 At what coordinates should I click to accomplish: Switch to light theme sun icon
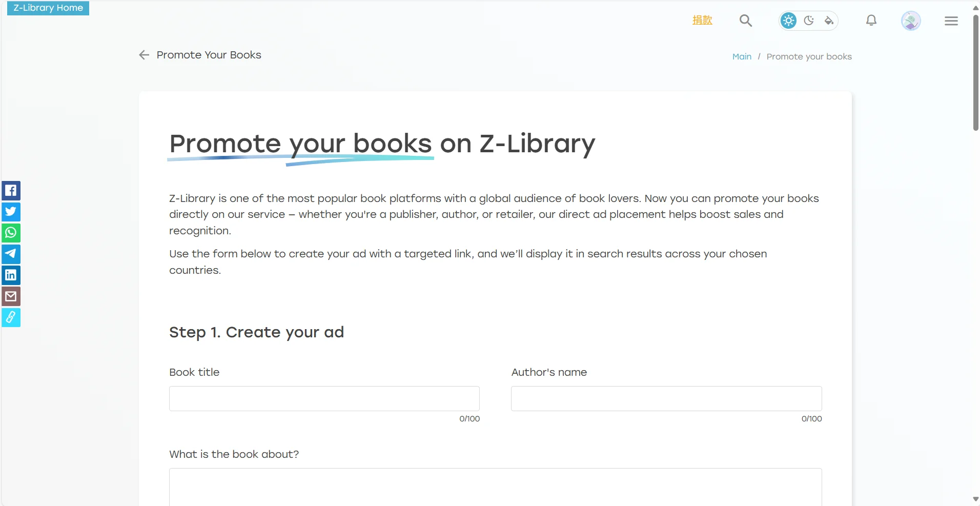tap(789, 21)
